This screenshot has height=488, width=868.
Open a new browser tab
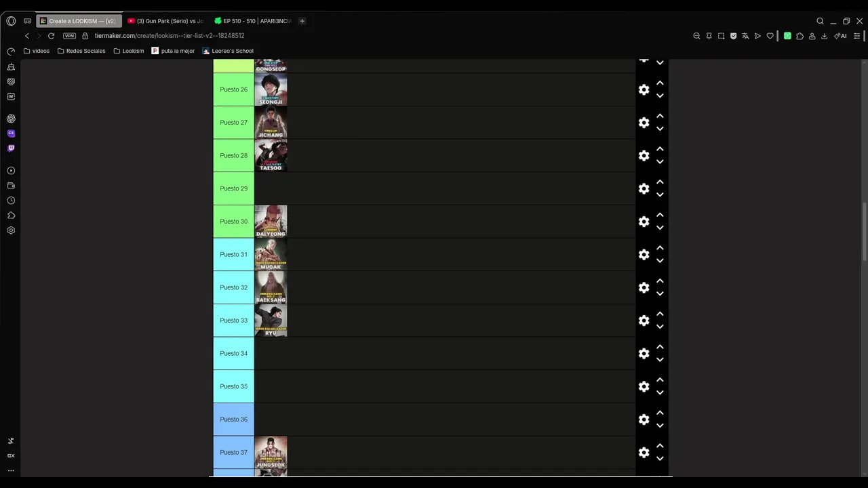pyautogui.click(x=302, y=21)
